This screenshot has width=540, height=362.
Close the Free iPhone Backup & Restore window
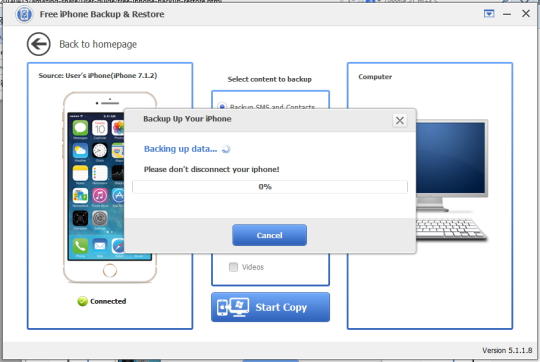click(x=526, y=14)
